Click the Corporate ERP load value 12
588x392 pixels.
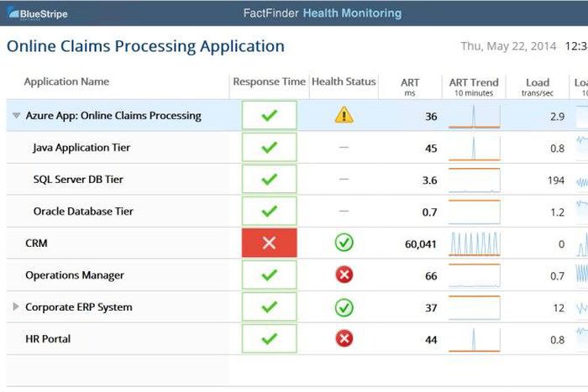click(559, 308)
